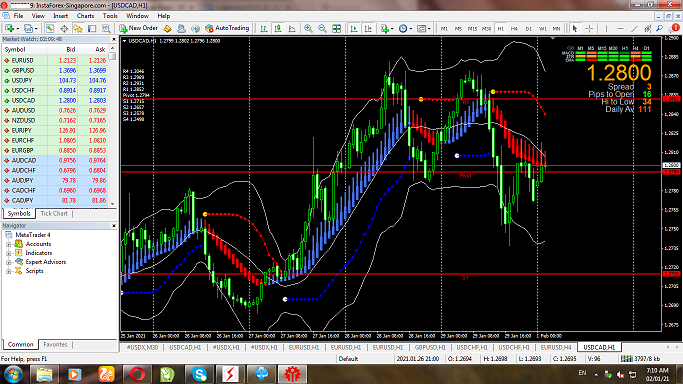
Task: Open the search magnifier icon
Action: (x=660, y=28)
